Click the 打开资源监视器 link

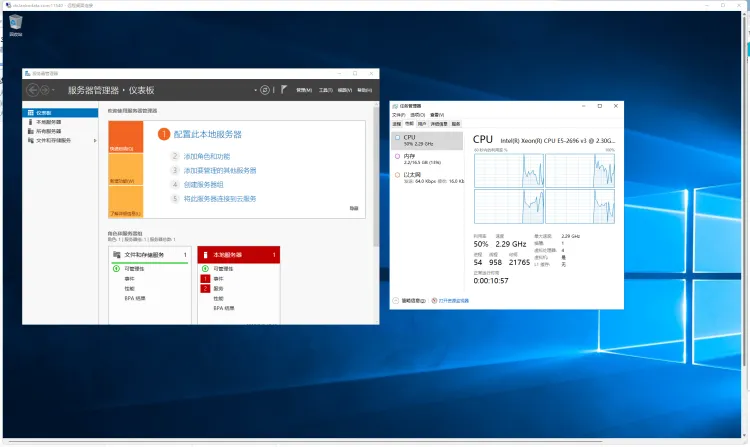[451, 300]
